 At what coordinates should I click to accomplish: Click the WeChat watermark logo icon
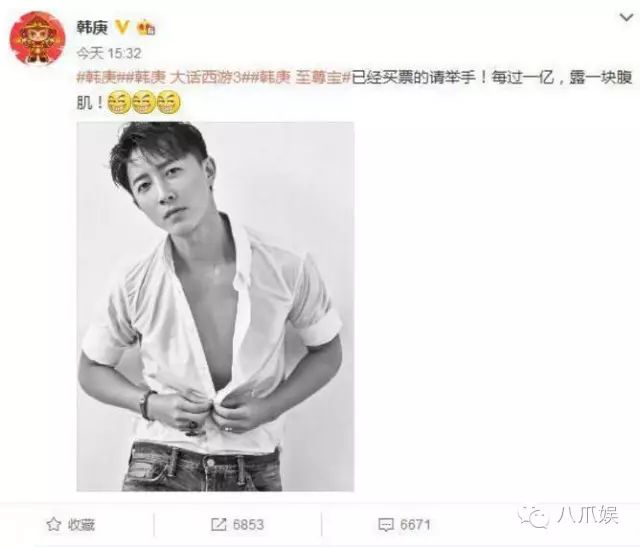point(533,516)
